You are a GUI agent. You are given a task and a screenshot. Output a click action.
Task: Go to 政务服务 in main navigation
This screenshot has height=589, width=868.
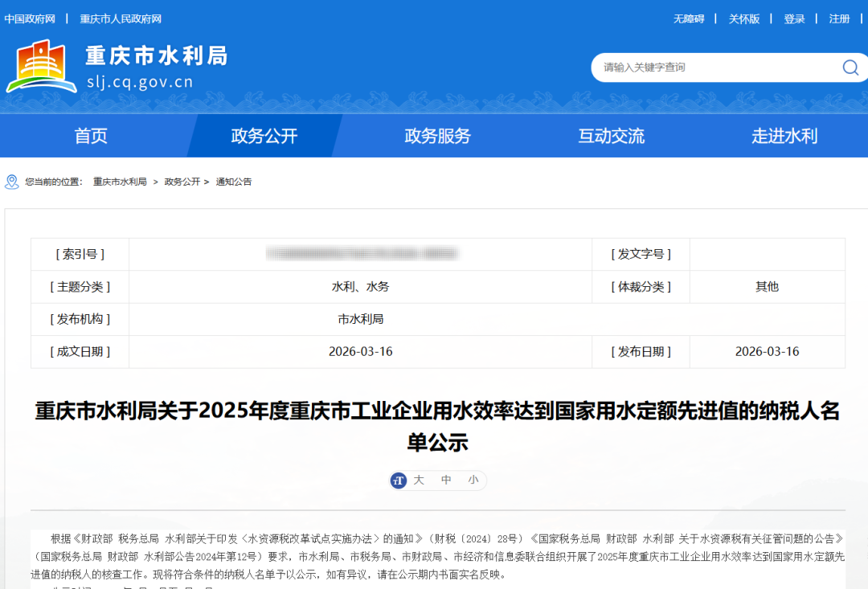click(437, 136)
